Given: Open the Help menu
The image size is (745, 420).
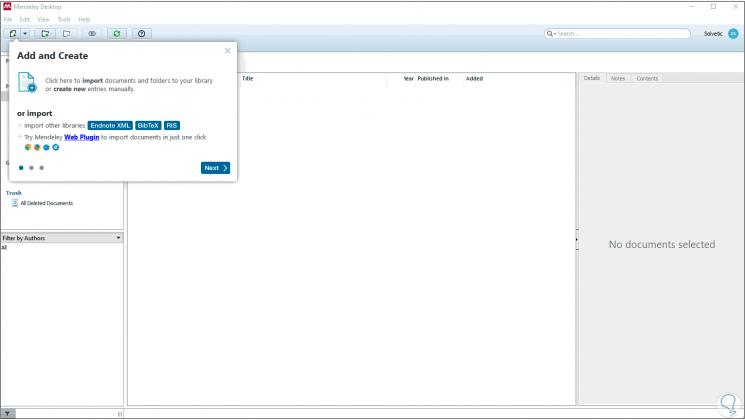Looking at the screenshot, I should pyautogui.click(x=84, y=19).
